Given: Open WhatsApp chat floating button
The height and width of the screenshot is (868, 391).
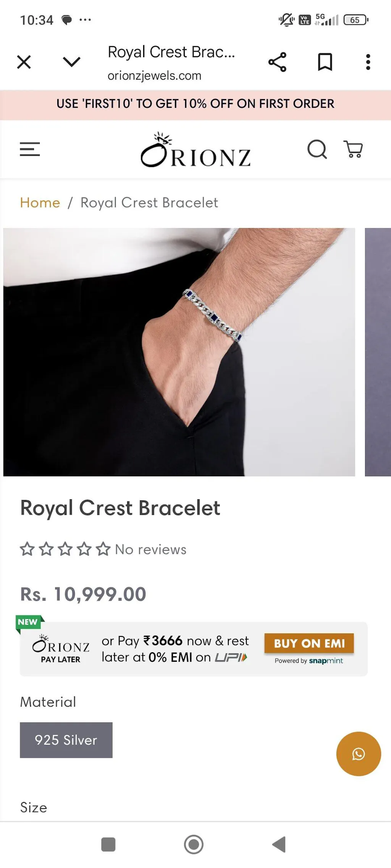Looking at the screenshot, I should [x=359, y=754].
